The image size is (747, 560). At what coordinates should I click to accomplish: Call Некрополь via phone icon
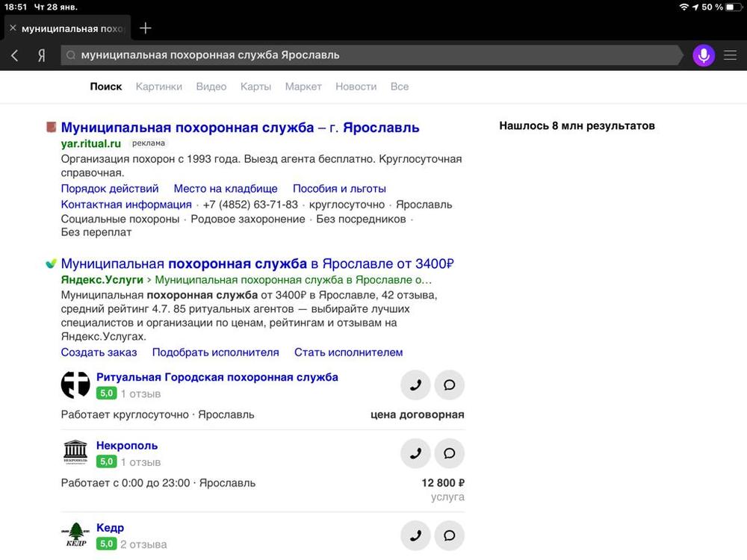click(415, 453)
